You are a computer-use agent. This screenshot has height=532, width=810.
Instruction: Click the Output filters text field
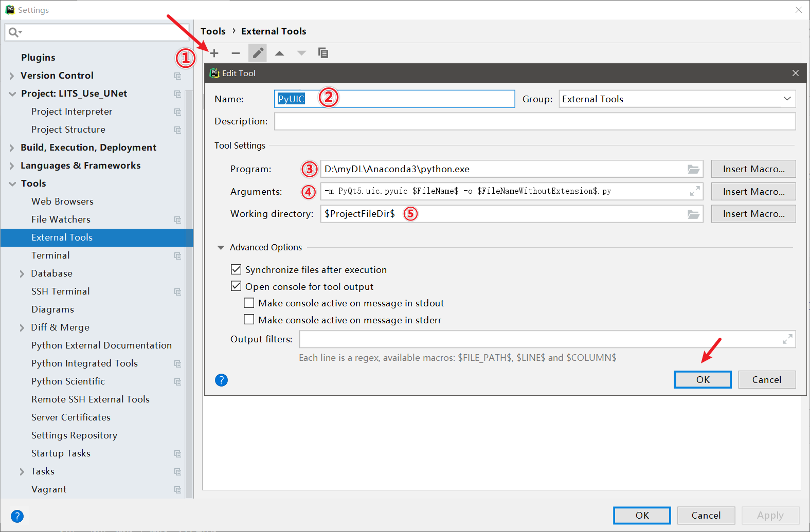(x=547, y=339)
